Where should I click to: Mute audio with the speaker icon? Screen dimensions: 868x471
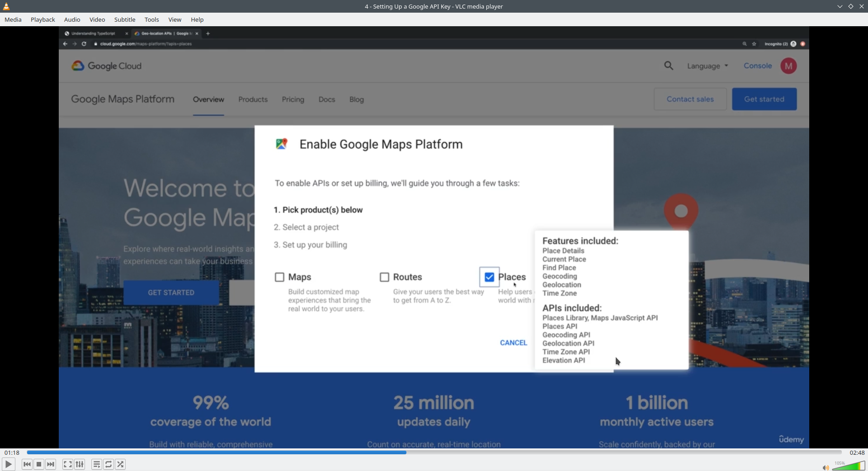tap(826, 467)
